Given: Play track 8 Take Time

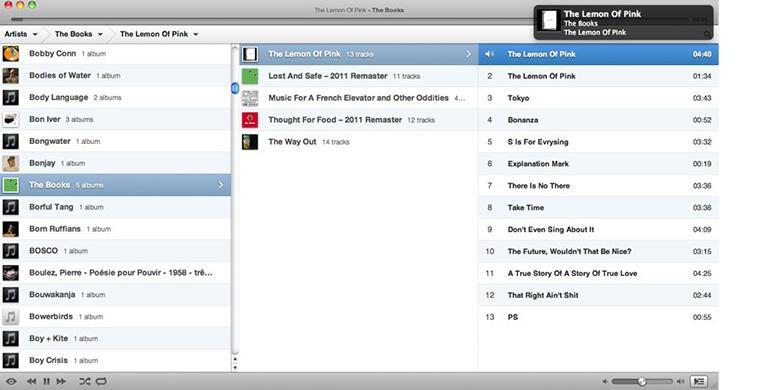Looking at the screenshot, I should click(598, 207).
